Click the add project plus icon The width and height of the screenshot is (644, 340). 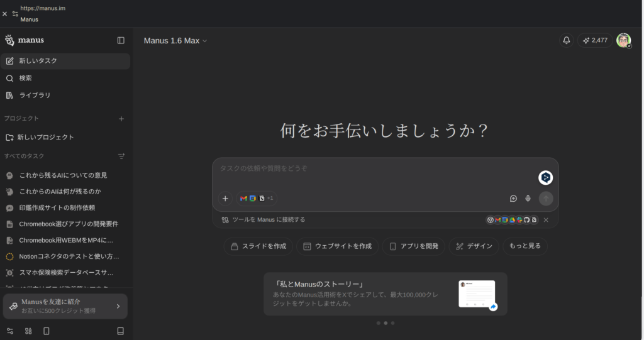(121, 118)
